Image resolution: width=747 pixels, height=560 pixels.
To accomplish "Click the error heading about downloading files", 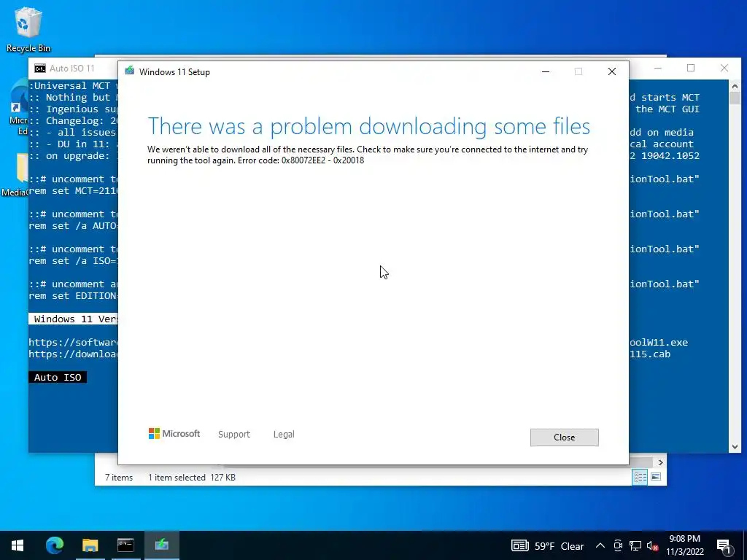I will tap(368, 126).
